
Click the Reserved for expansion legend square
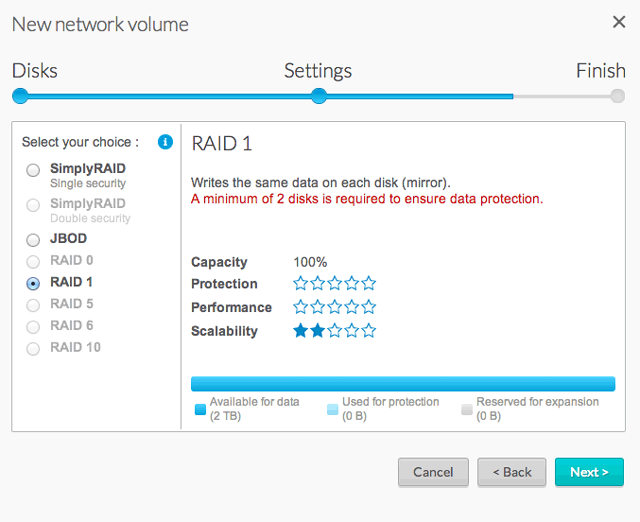467,409
